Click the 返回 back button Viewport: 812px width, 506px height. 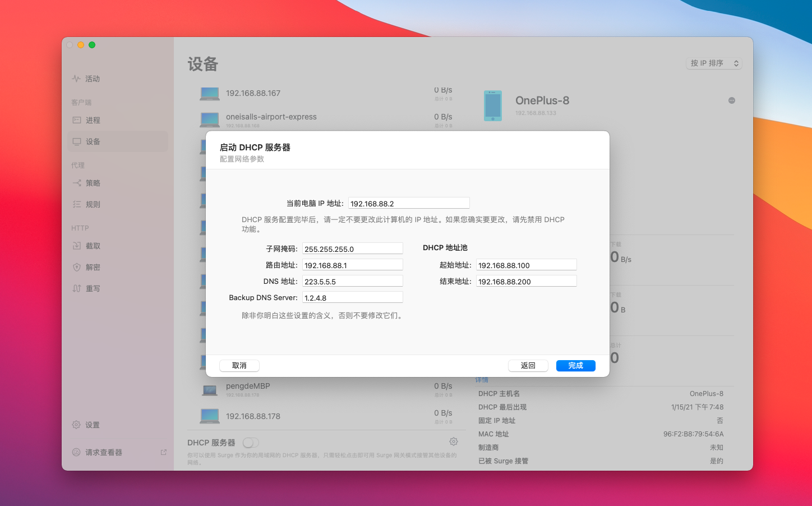click(x=528, y=365)
